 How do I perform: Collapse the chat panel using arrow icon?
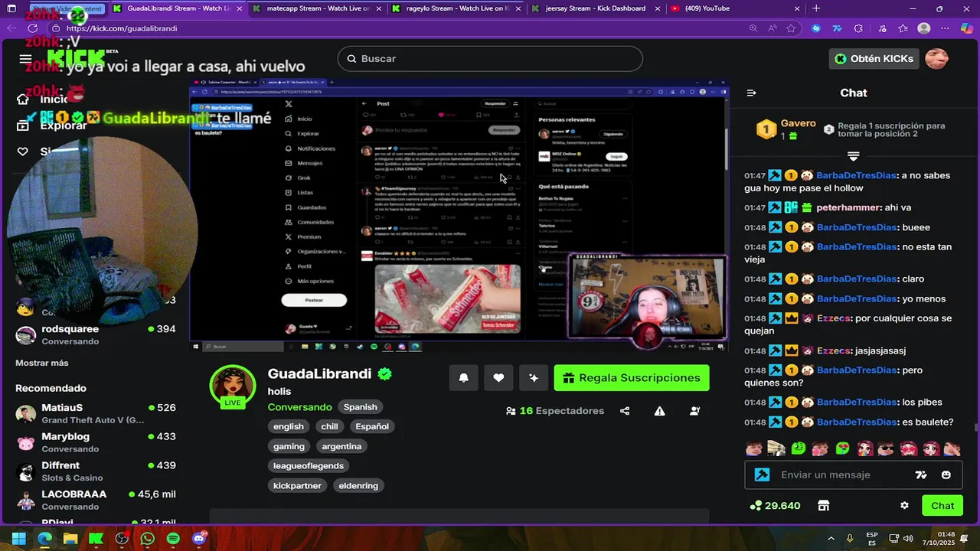point(751,93)
